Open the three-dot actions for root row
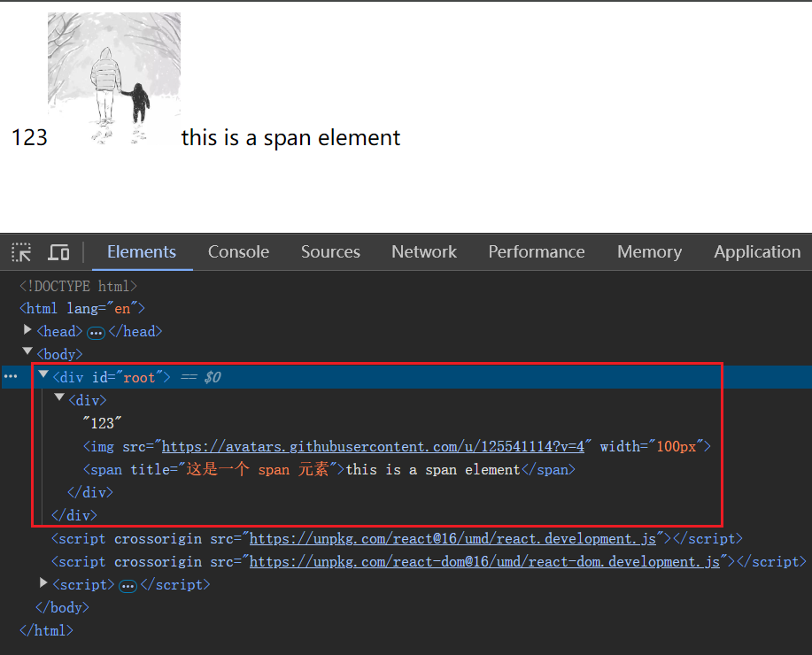Viewport: 812px width, 655px height. [11, 377]
